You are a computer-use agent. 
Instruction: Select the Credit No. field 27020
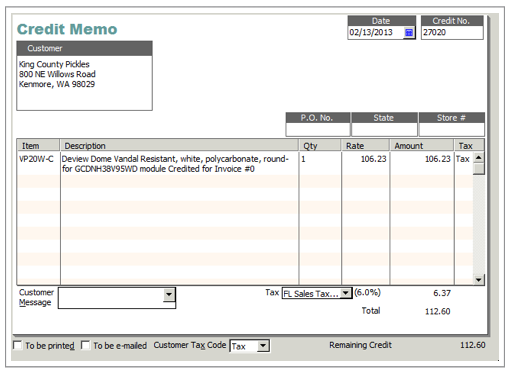point(452,32)
